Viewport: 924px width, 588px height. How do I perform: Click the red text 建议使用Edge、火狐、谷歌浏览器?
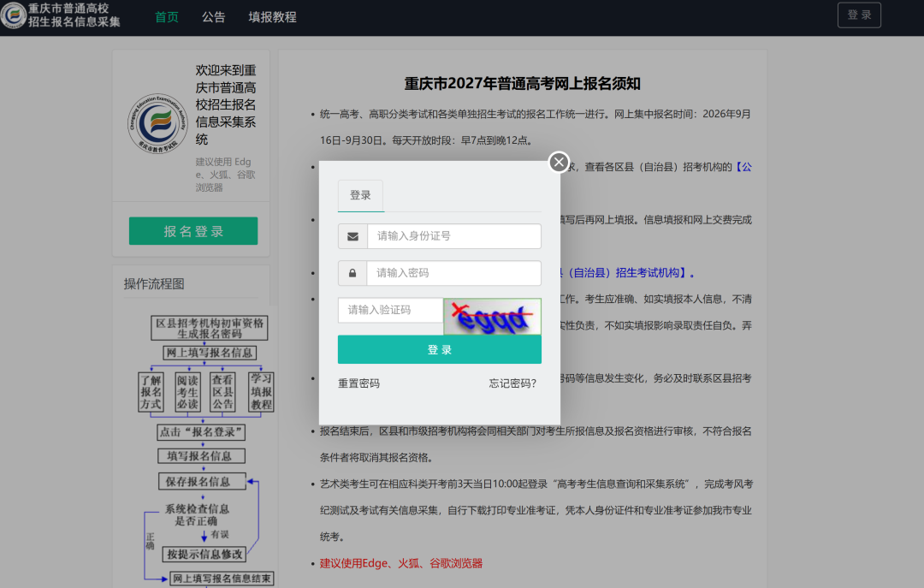[400, 563]
